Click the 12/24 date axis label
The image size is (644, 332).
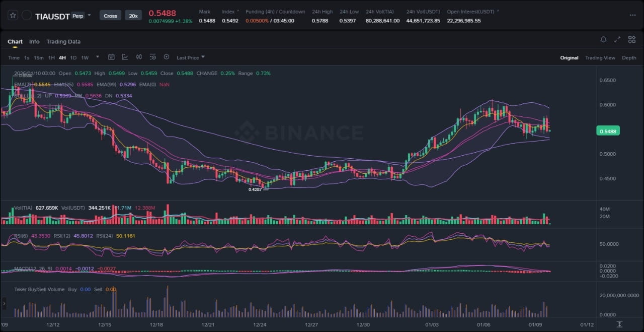point(260,325)
